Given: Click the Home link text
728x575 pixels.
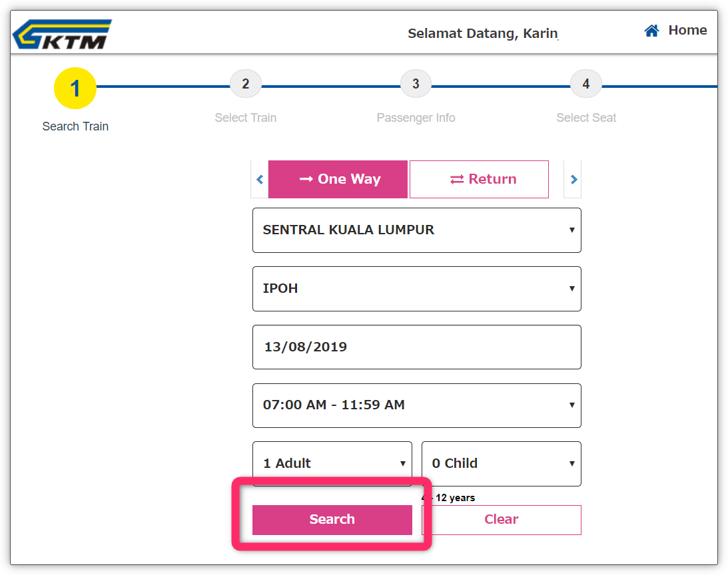Looking at the screenshot, I should 687,31.
